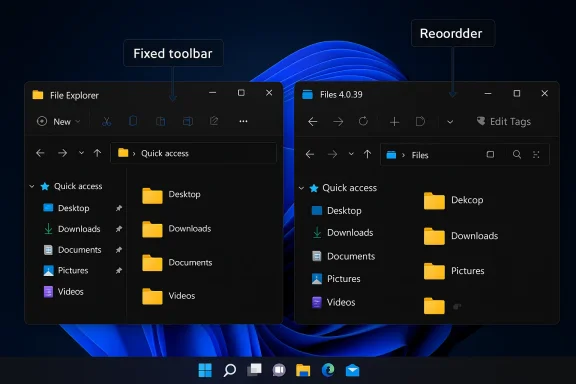This screenshot has width=576, height=384.
Task: Click the Quick access address bar in File Explorer
Action: point(194,153)
